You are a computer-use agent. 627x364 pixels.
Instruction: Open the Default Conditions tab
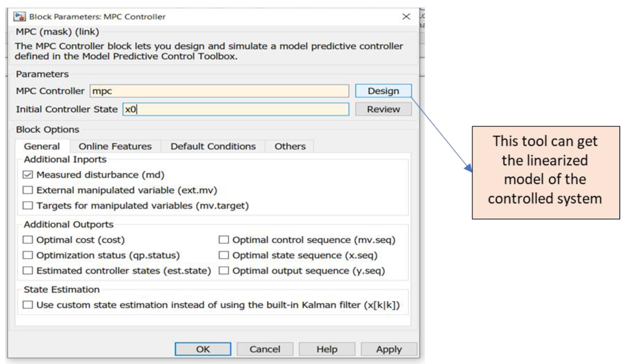213,146
